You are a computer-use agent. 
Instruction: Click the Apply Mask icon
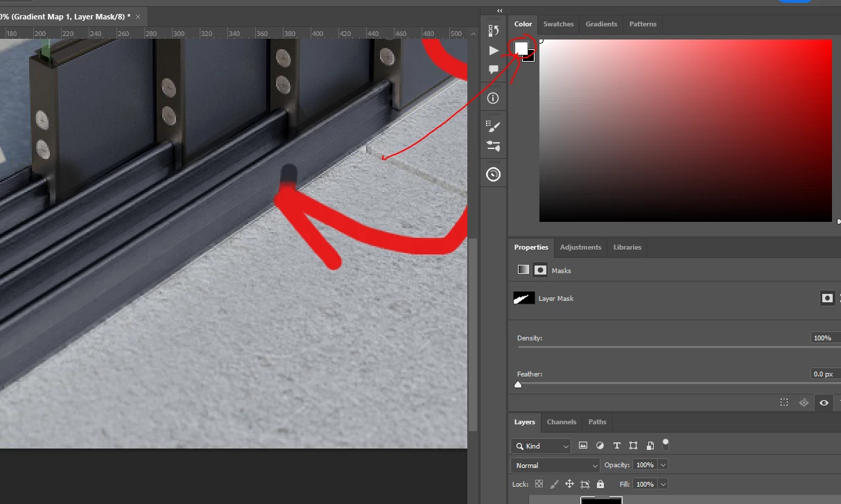[x=804, y=403]
